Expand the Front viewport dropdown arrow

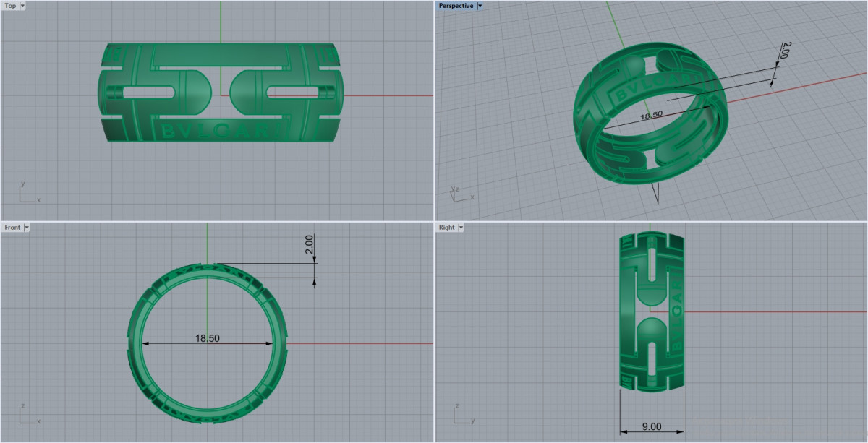(27, 228)
